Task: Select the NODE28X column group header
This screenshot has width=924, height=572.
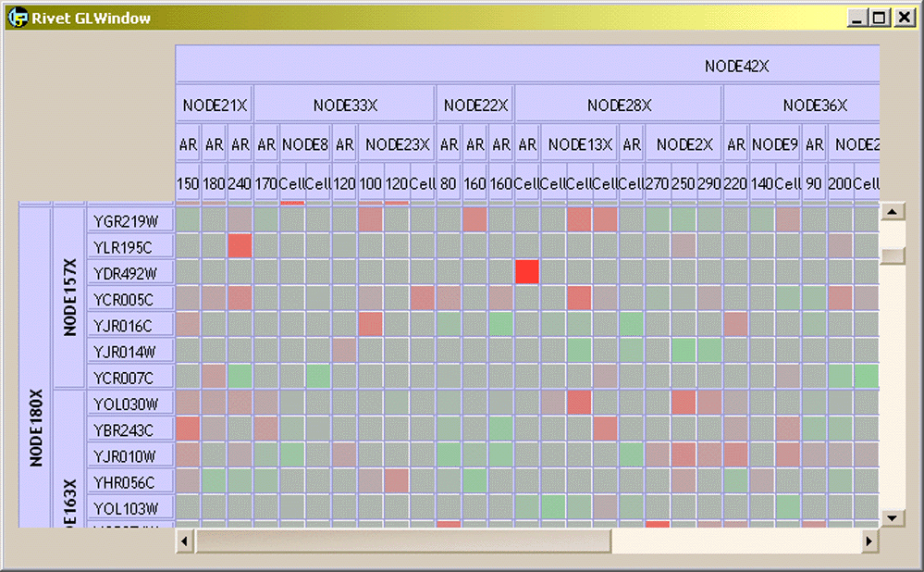Action: tap(619, 106)
